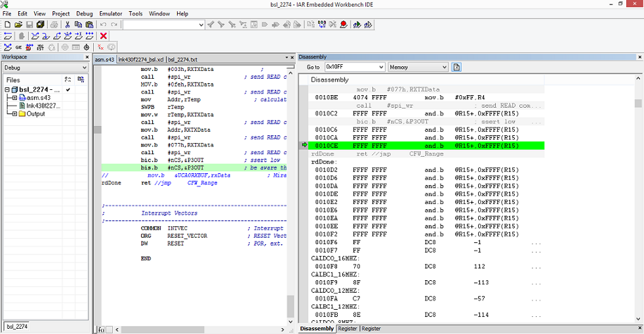Click the Cut scissors icon
The width and height of the screenshot is (644, 334).
tap(68, 25)
